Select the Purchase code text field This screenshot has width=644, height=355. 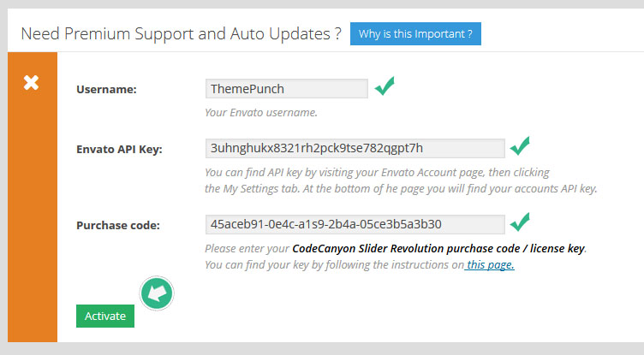[354, 225]
